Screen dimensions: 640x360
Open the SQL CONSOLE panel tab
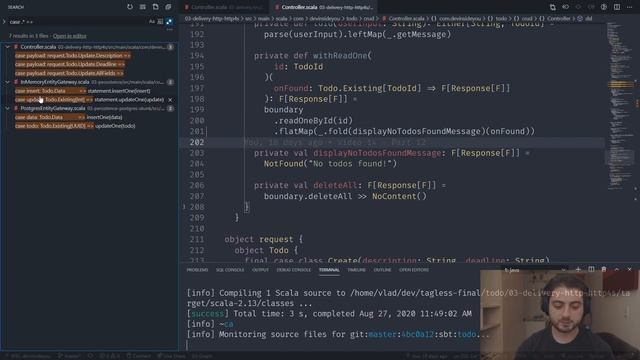[x=230, y=270]
